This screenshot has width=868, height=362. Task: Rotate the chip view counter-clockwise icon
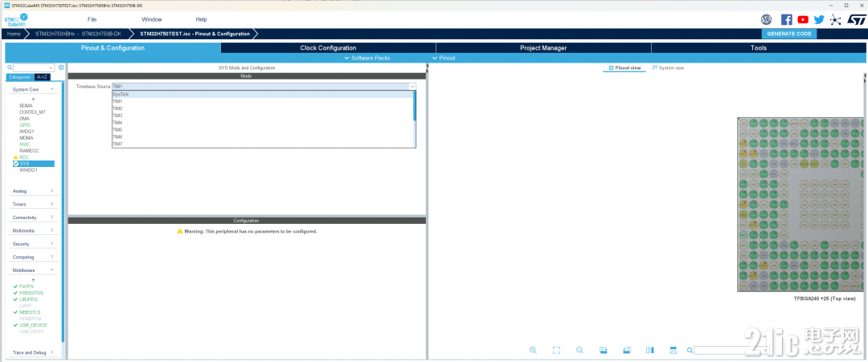point(627,350)
